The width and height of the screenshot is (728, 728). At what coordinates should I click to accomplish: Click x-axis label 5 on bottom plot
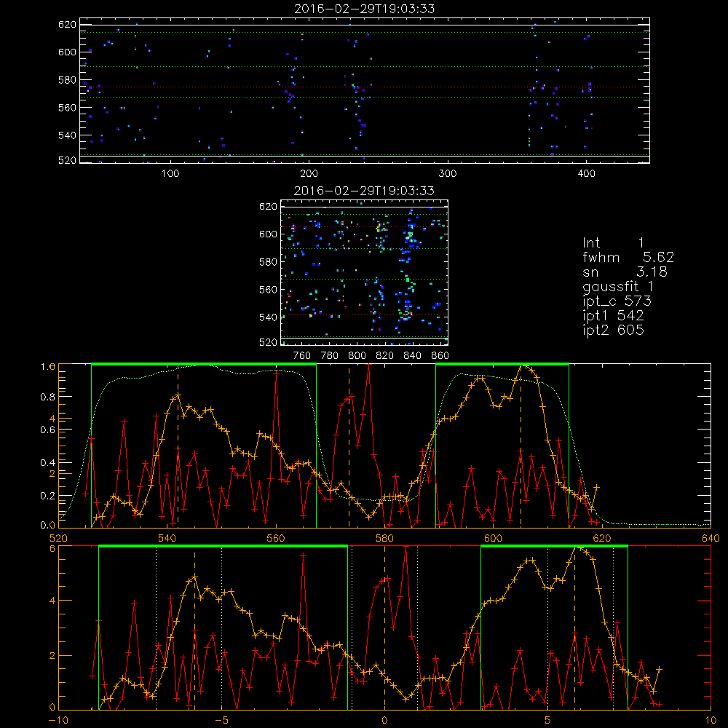[x=548, y=721]
